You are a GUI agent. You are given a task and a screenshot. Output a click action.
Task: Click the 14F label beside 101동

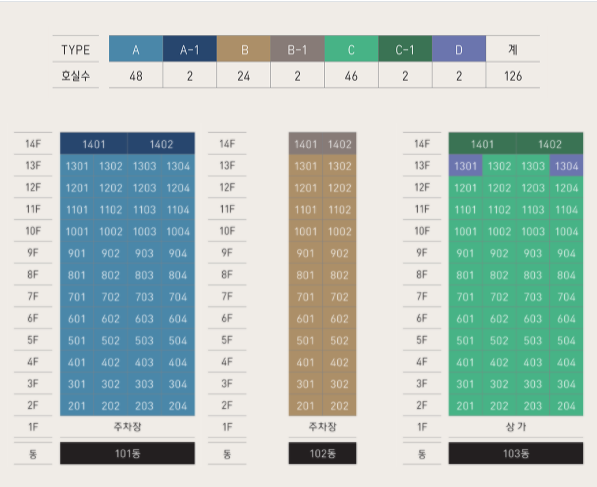point(33,144)
